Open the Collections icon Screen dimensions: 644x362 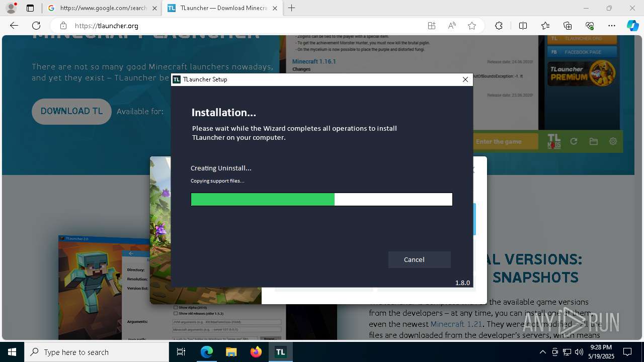tap(568, 26)
